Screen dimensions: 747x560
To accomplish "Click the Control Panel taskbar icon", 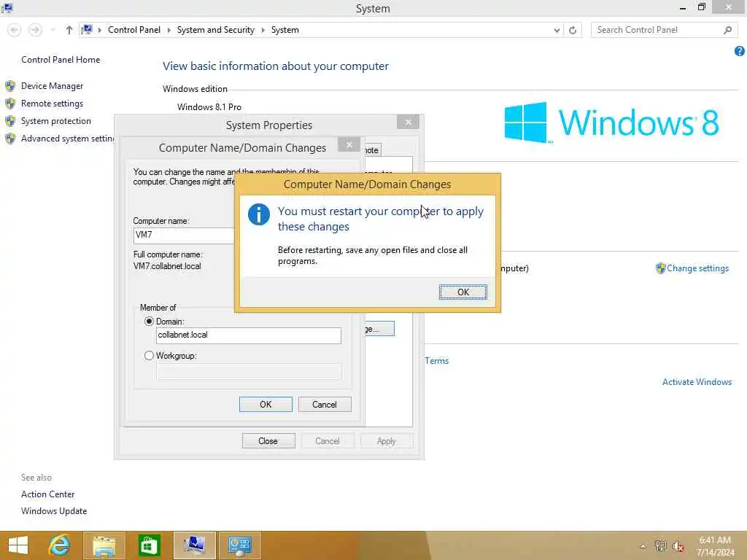I will [239, 545].
